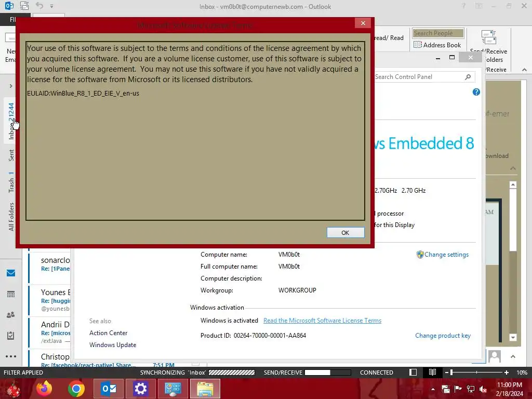This screenshot has height=399, width=532.
Task: Click the zoom out minus button
Action: point(446,373)
